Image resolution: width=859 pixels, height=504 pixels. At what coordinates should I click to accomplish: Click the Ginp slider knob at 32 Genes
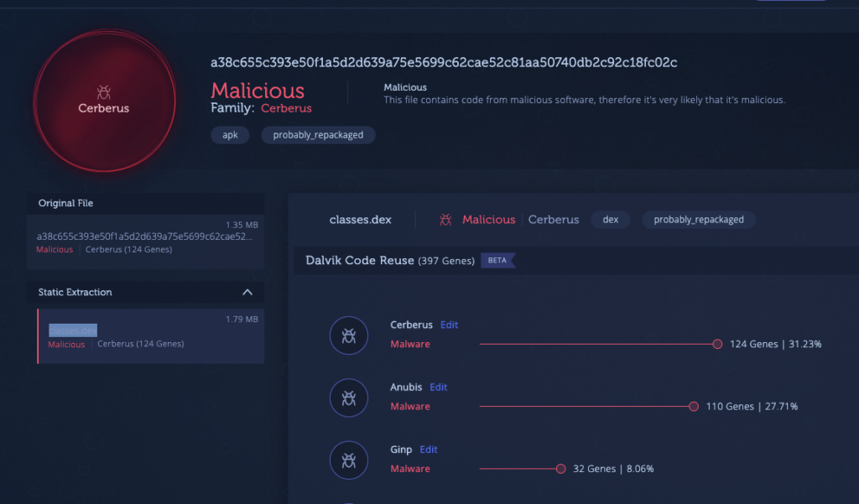click(x=560, y=469)
